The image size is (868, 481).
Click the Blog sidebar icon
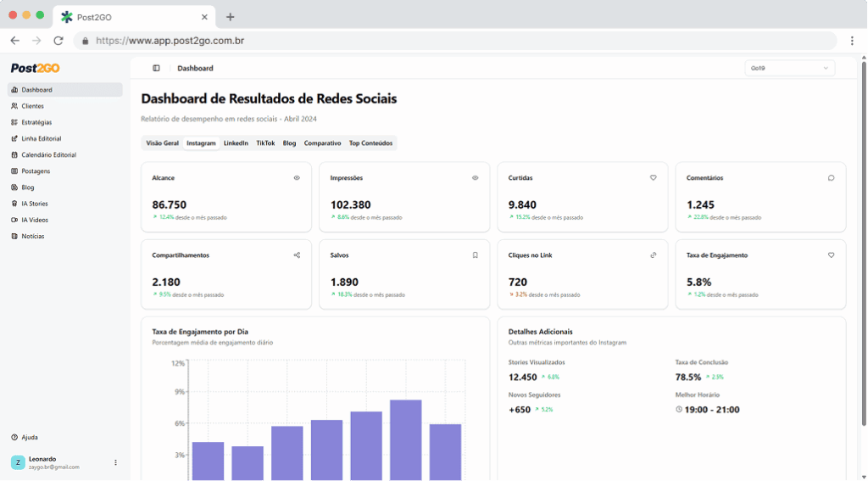(14, 187)
